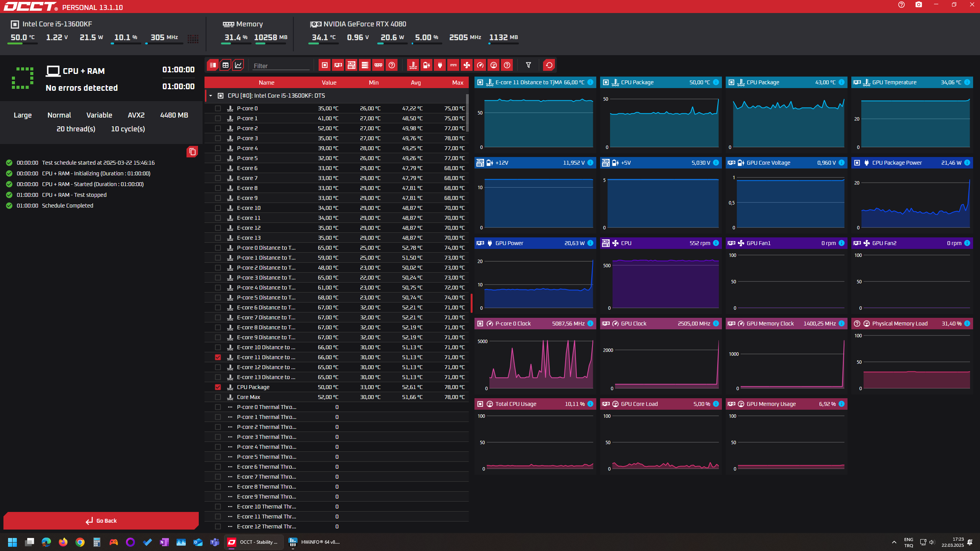980x551 pixels.
Task: Uncheck the CPU Package checkbox
Action: click(x=218, y=387)
